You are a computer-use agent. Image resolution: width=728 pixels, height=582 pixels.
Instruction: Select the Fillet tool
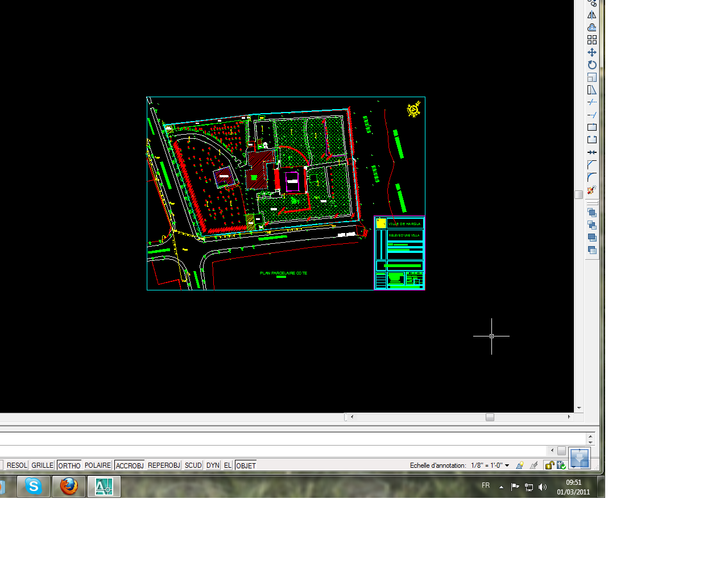click(x=592, y=177)
